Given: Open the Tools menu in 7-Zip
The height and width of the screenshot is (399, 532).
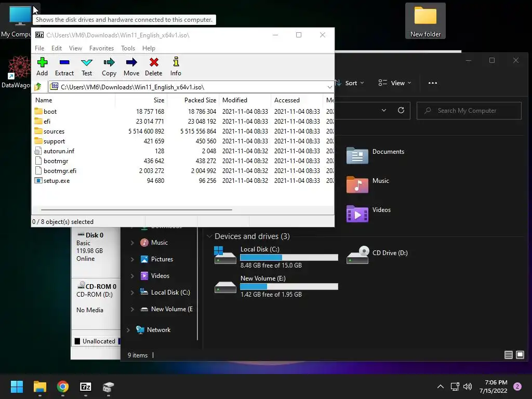Looking at the screenshot, I should click(128, 48).
